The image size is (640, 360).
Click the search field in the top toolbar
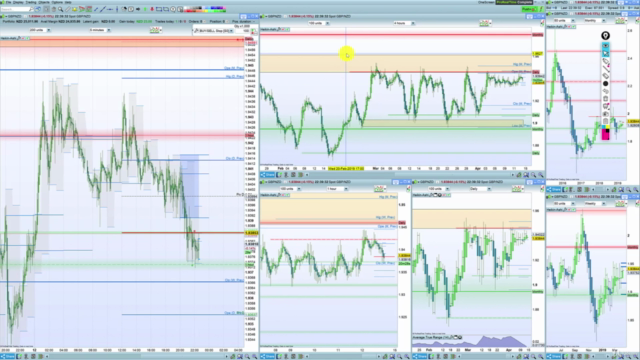tap(16, 9)
